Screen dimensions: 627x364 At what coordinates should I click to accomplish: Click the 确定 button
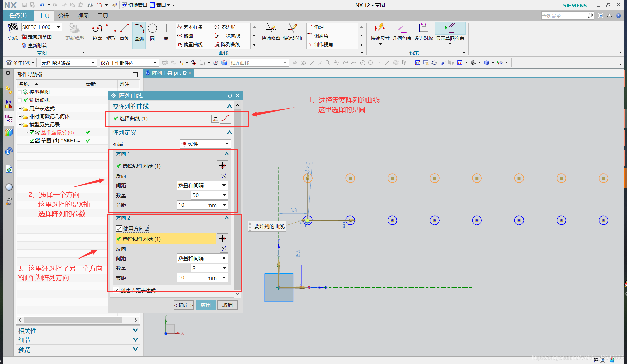click(x=184, y=305)
